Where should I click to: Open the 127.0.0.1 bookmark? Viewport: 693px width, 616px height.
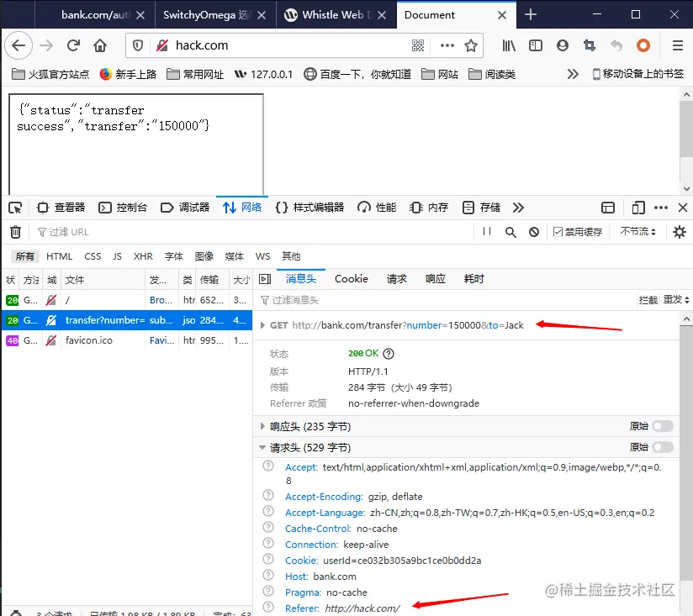click(263, 74)
